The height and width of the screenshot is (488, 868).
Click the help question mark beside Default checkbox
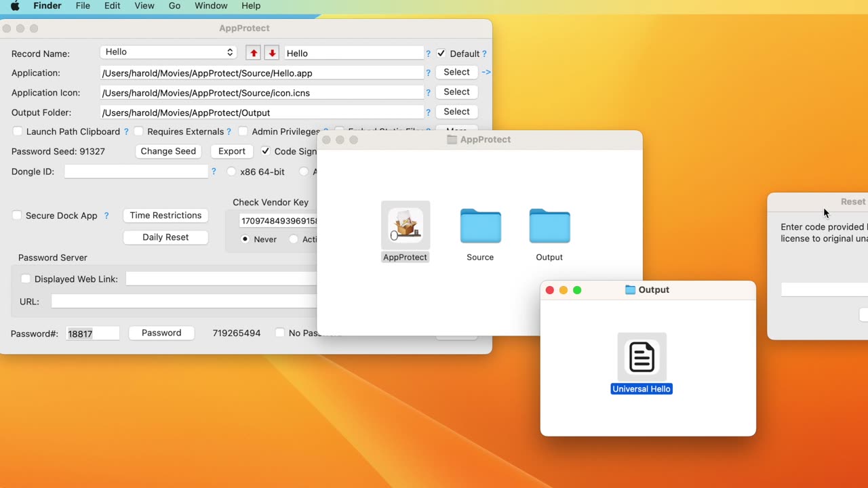pos(484,54)
